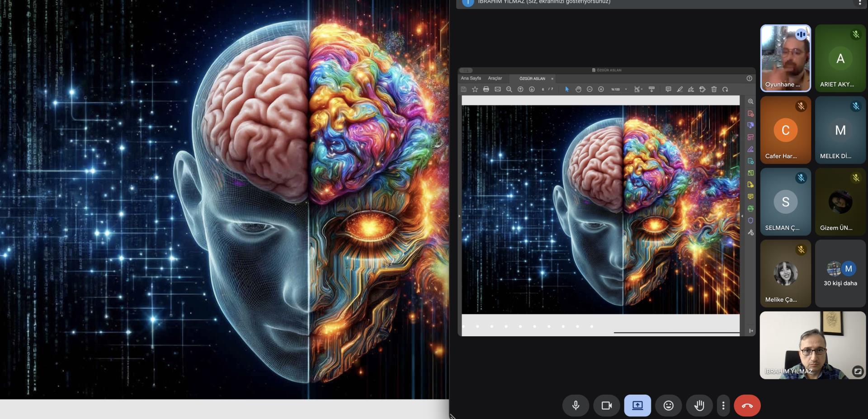The width and height of the screenshot is (868, 419).
Task: Raise your hand in the meeting
Action: [699, 405]
